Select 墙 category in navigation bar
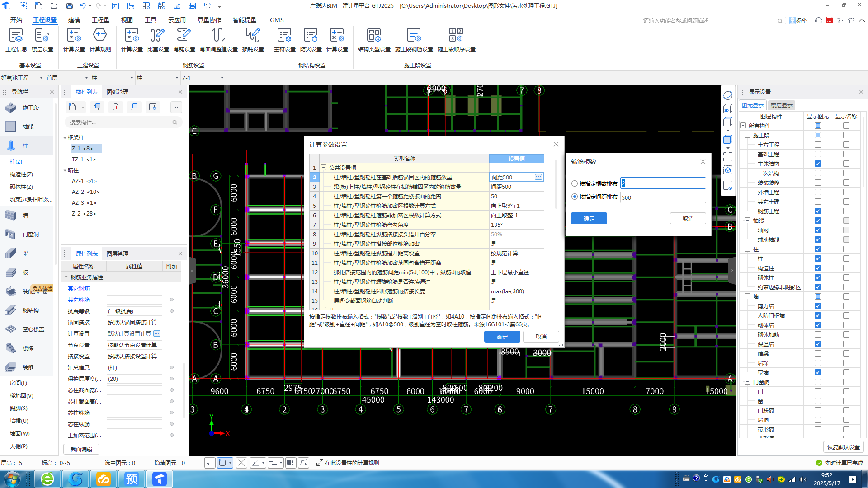 (x=27, y=215)
